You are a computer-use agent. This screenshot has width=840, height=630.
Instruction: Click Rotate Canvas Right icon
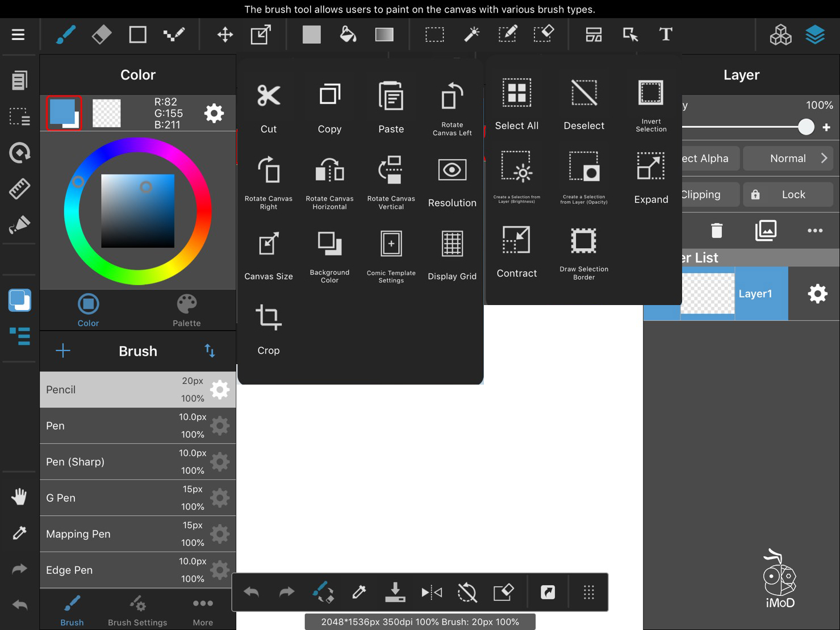point(269,170)
